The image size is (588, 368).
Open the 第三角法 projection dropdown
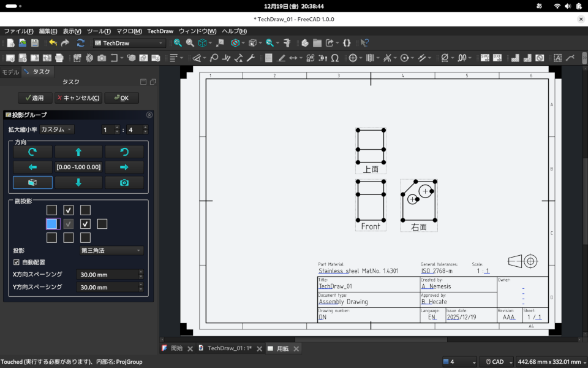[x=111, y=250]
